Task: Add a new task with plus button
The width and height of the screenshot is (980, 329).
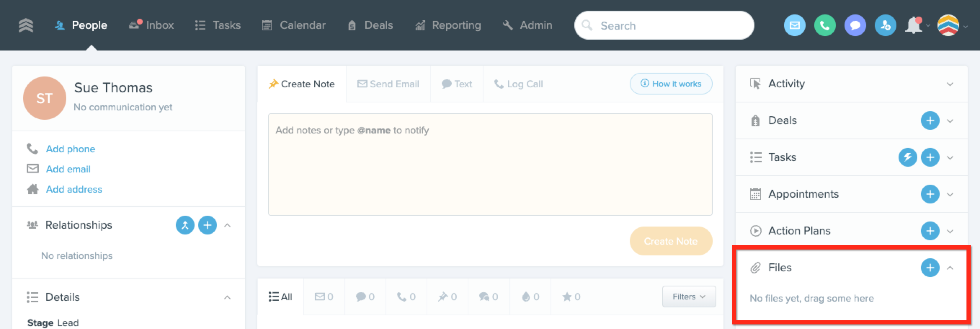Action: pos(930,157)
